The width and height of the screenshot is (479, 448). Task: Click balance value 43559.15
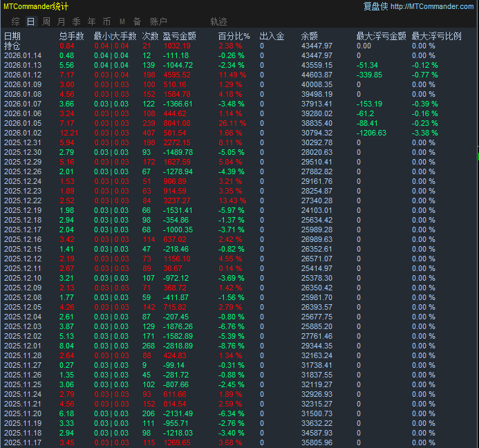click(317, 65)
